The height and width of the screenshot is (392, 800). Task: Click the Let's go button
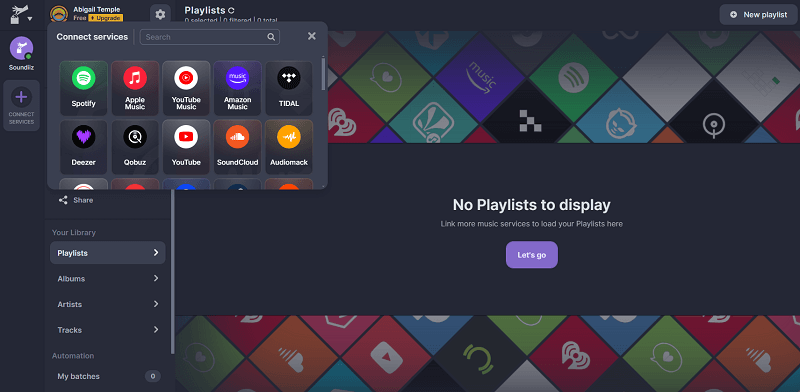pyautogui.click(x=532, y=255)
